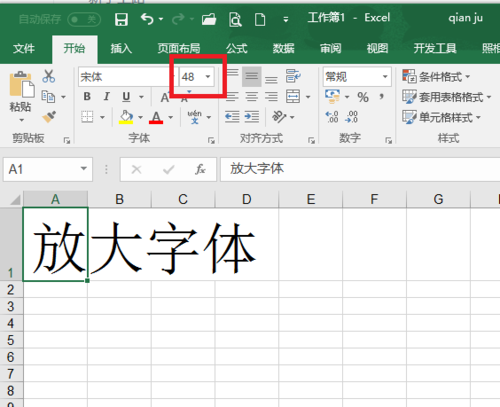500x407 pixels.
Task: Apply red font color button
Action: click(x=156, y=117)
